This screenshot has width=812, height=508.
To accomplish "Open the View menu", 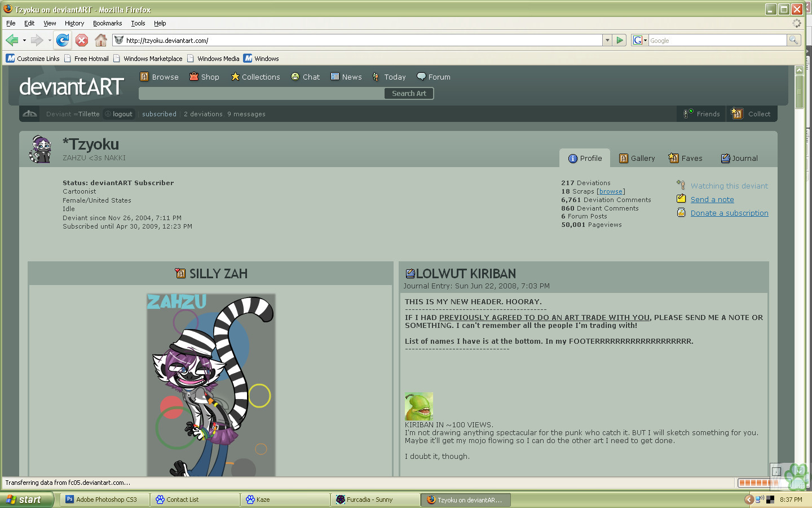I will (x=50, y=23).
